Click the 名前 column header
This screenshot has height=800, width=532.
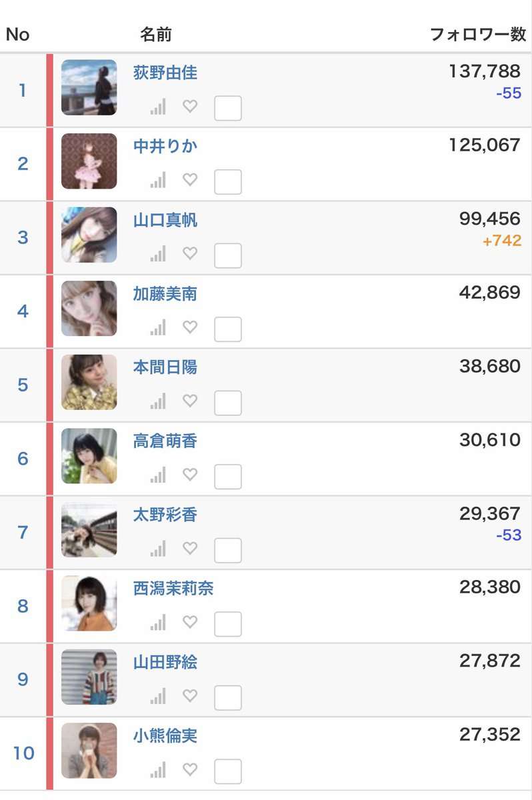156,35
